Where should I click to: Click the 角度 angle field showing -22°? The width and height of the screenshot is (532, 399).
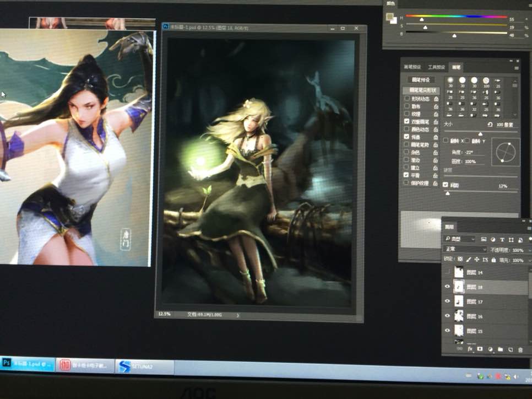pos(474,153)
